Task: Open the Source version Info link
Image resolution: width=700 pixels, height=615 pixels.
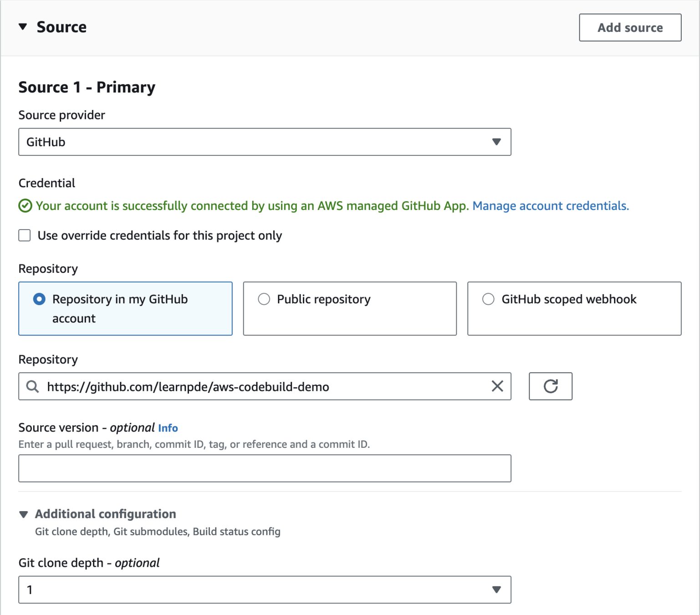Action: click(168, 428)
